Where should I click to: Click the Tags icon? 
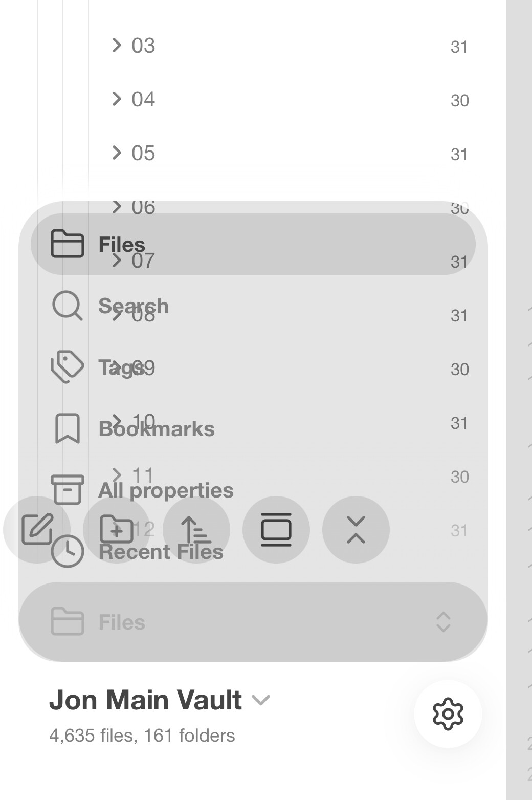point(67,367)
